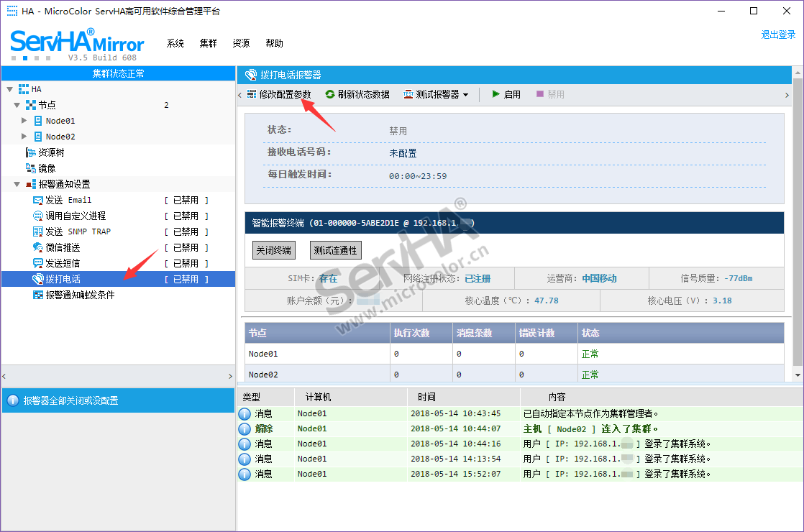The image size is (804, 532).
Task: Click the right panel vertical scrollbar
Action: tap(797, 216)
